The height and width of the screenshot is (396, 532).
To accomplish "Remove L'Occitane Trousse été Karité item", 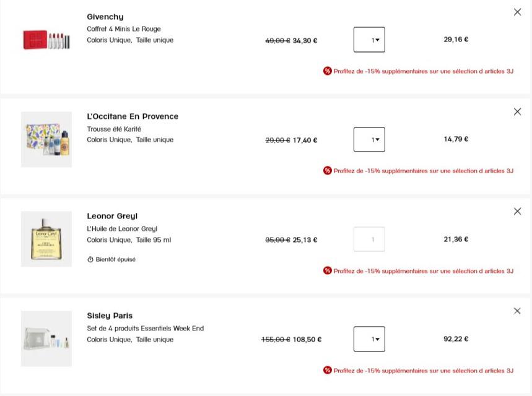I will coord(517,112).
